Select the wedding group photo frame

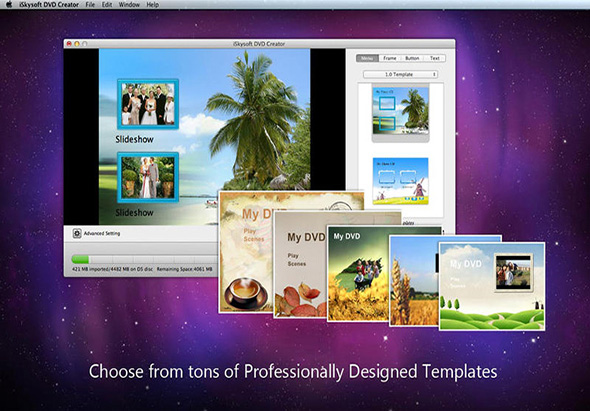click(148, 104)
